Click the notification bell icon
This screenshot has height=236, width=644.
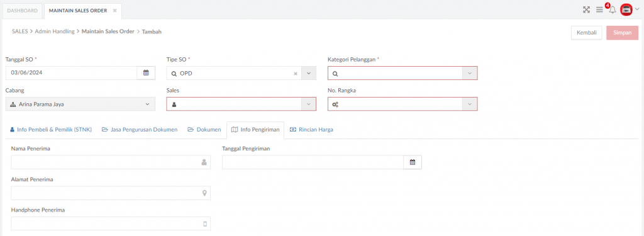point(613,10)
